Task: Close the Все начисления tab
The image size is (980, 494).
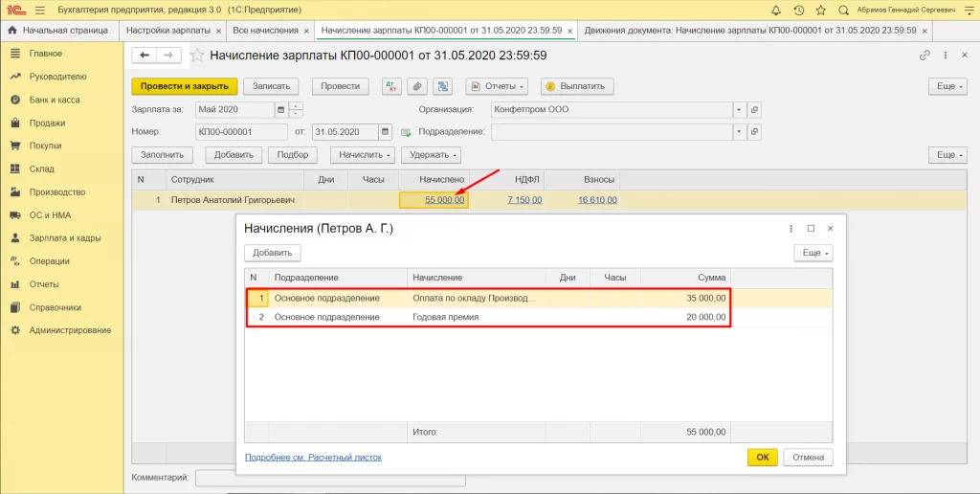Action: point(307,31)
